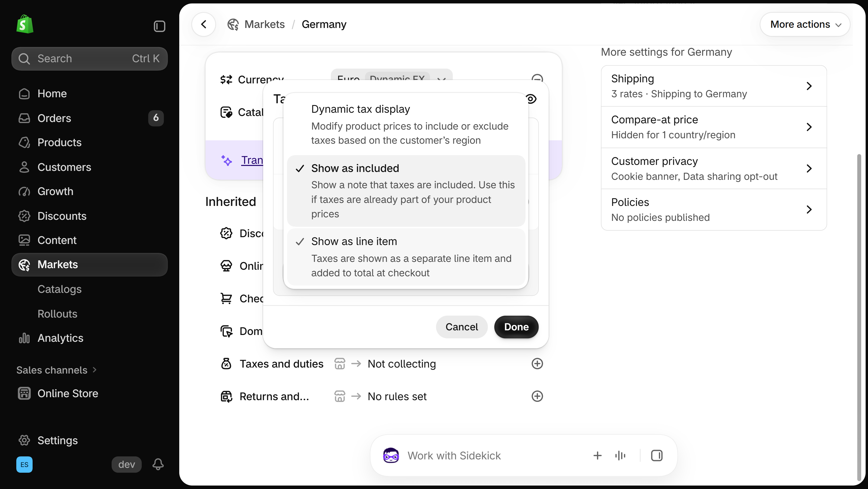Click the Disco... badge icon under Inherited
Screen dimensions: 868x489
point(226,233)
